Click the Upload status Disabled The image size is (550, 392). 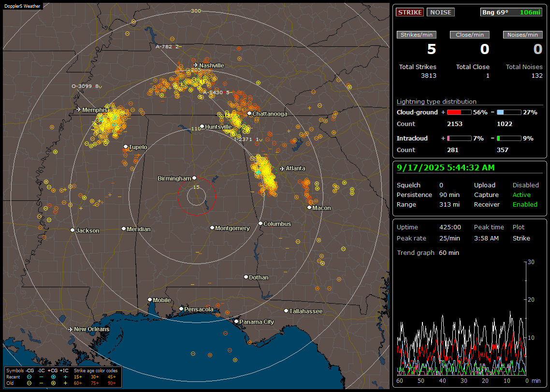click(x=525, y=185)
